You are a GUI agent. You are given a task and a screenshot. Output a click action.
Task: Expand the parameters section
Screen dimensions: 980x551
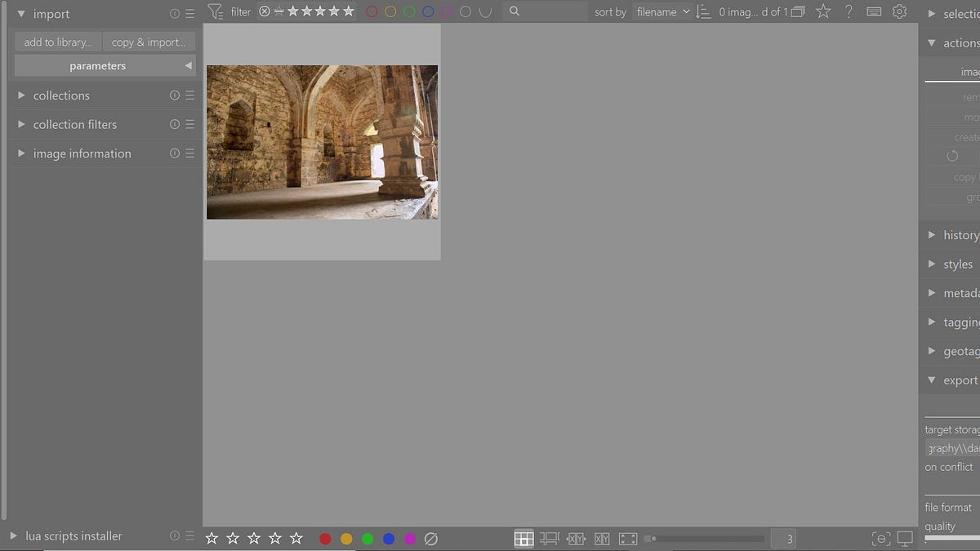tap(105, 66)
